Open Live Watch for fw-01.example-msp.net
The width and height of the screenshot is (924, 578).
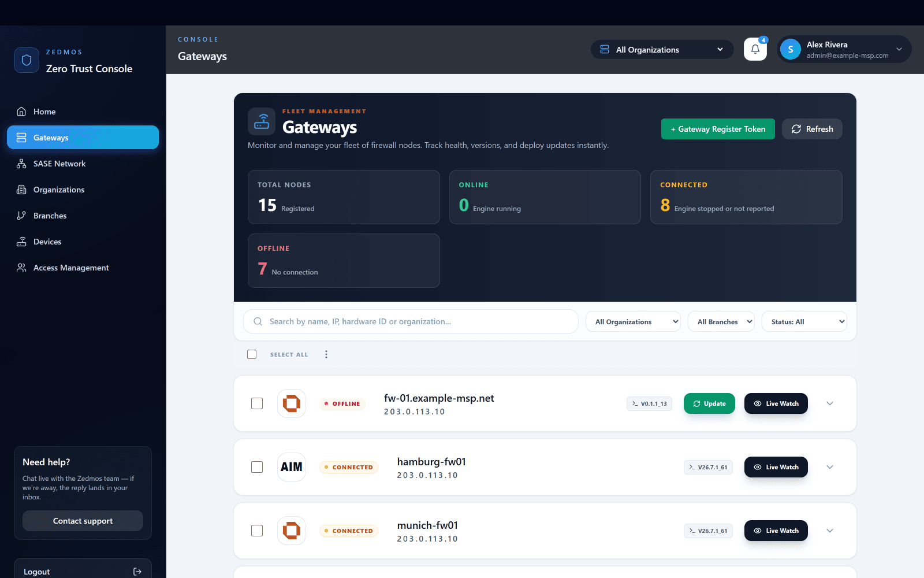pos(776,403)
